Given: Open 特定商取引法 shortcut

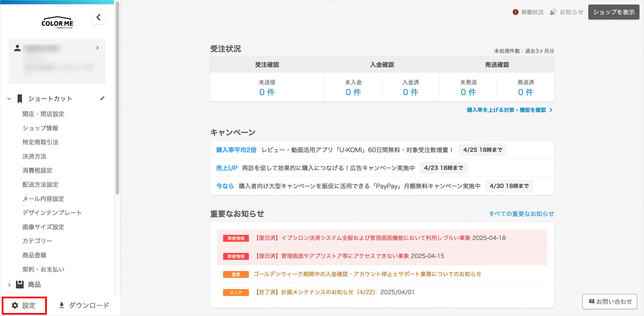Looking at the screenshot, I should click(40, 142).
